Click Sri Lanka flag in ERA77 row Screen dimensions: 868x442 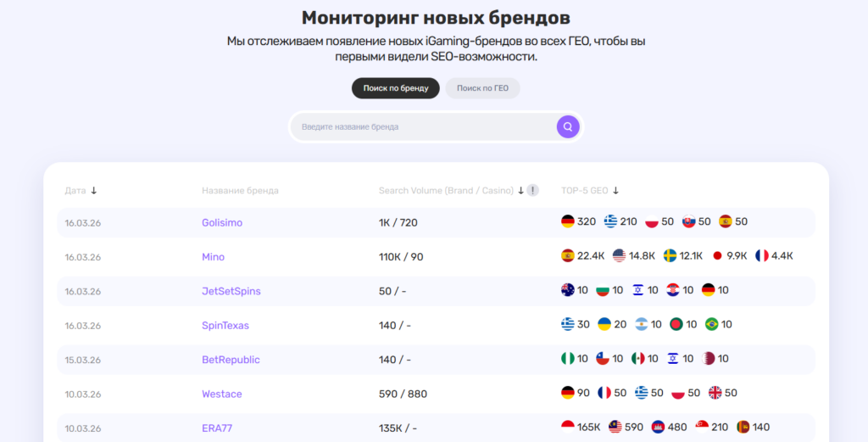point(743,427)
